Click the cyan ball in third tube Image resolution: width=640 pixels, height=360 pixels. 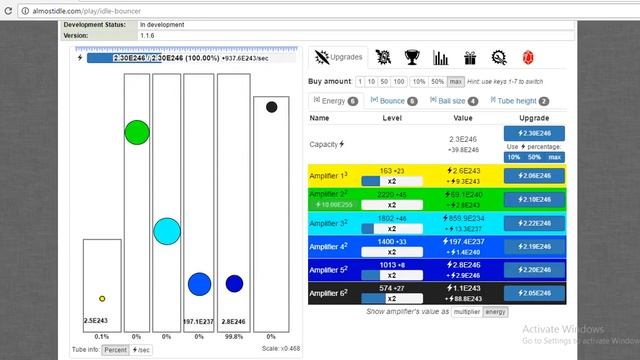pos(167,231)
